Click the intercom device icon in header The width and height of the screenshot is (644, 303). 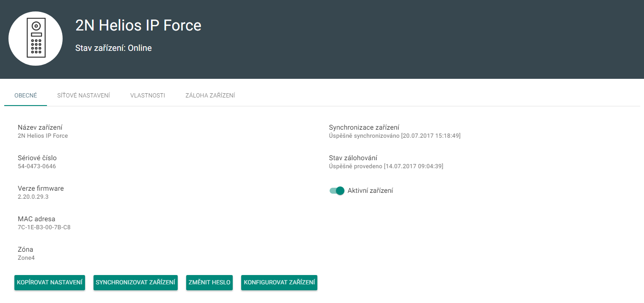[36, 39]
